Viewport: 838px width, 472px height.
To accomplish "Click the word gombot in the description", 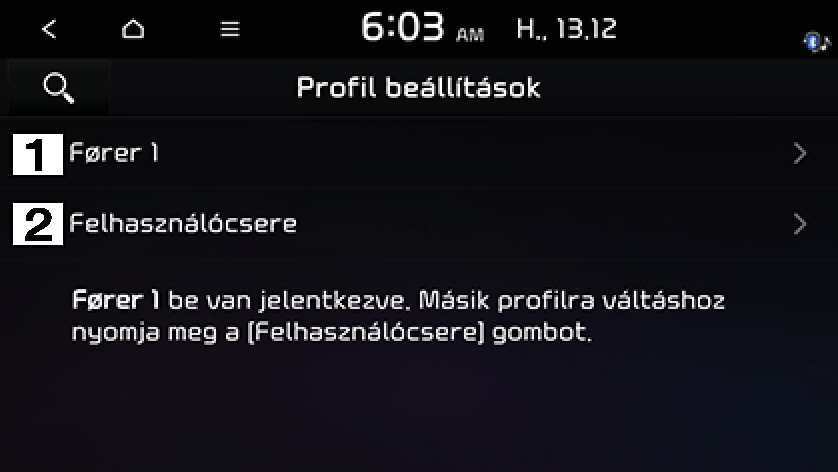I will coord(541,332).
